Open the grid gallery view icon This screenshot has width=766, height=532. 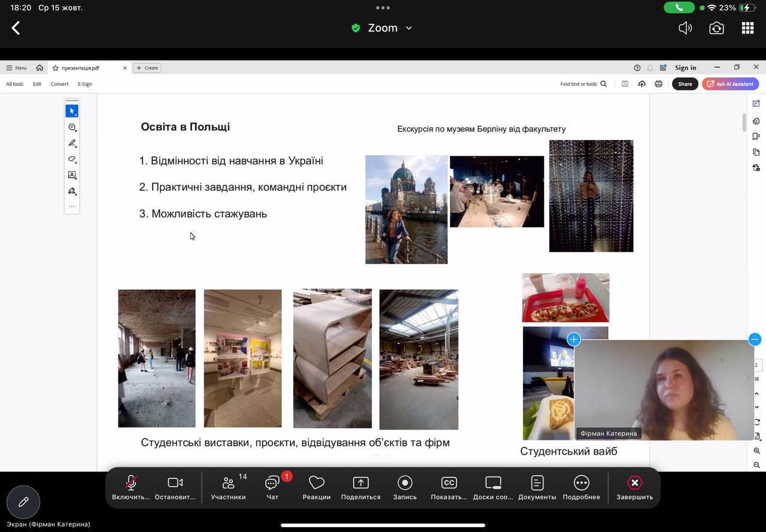click(x=747, y=28)
